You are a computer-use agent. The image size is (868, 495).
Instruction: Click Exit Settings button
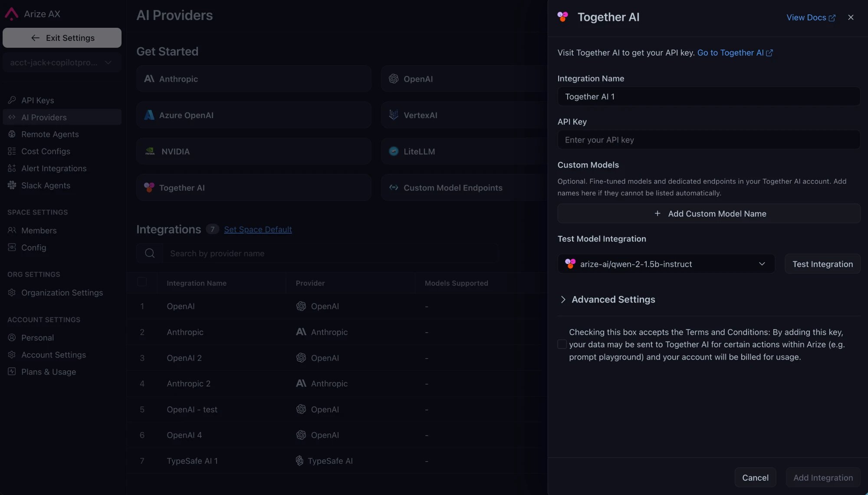click(62, 38)
